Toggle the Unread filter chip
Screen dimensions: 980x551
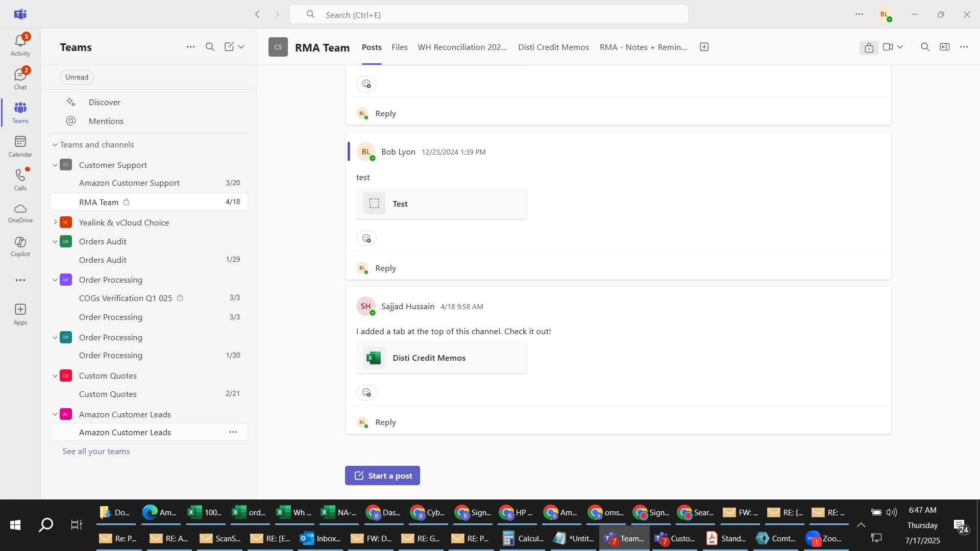pyautogui.click(x=77, y=77)
